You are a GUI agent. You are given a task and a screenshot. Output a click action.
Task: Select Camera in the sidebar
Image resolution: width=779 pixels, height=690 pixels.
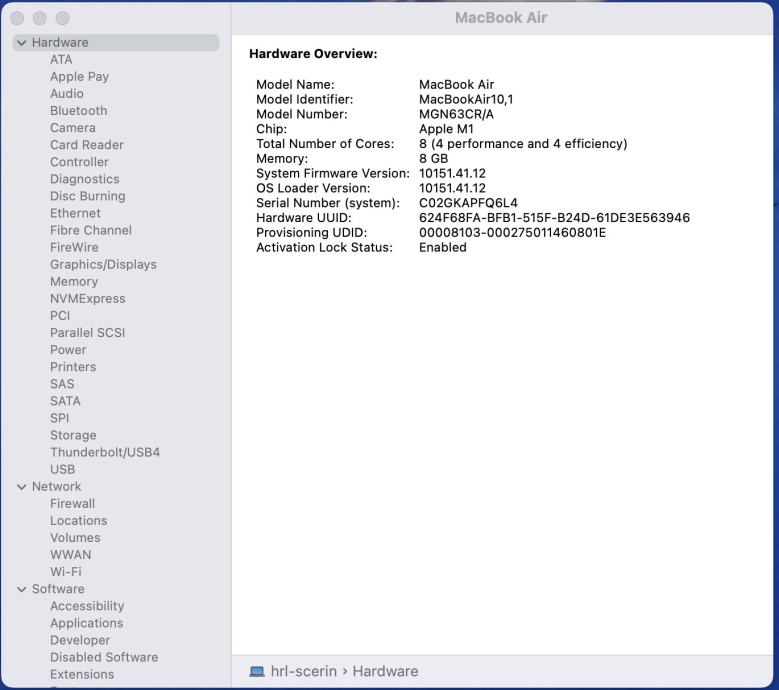(x=73, y=128)
